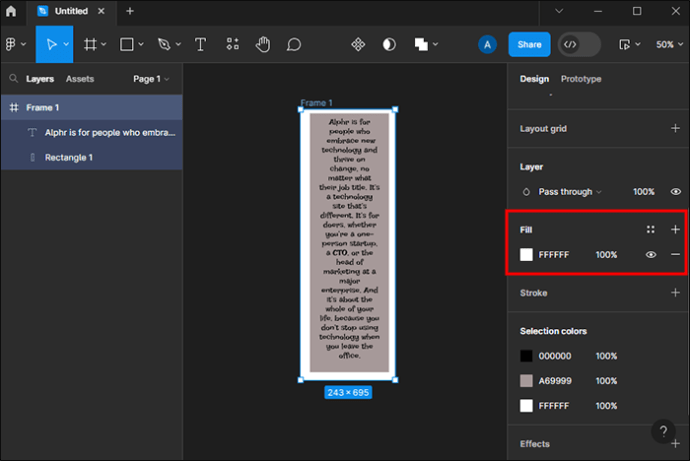
Task: Open the Figma home icon
Action: (11, 11)
